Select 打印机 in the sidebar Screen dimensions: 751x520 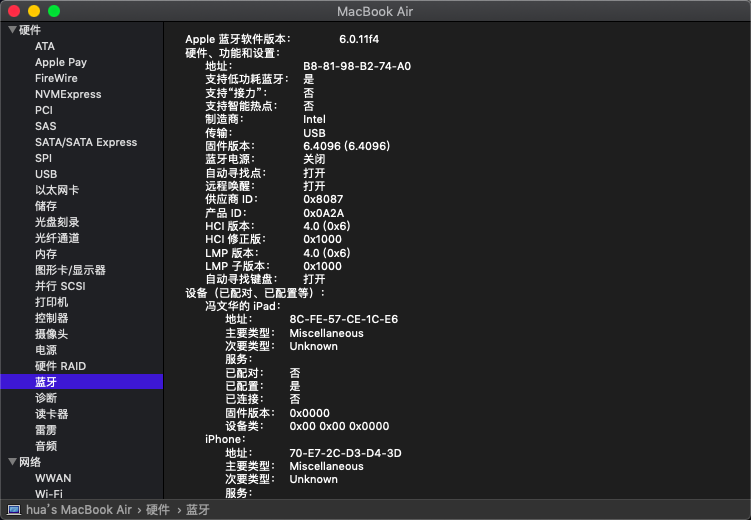click(x=51, y=302)
